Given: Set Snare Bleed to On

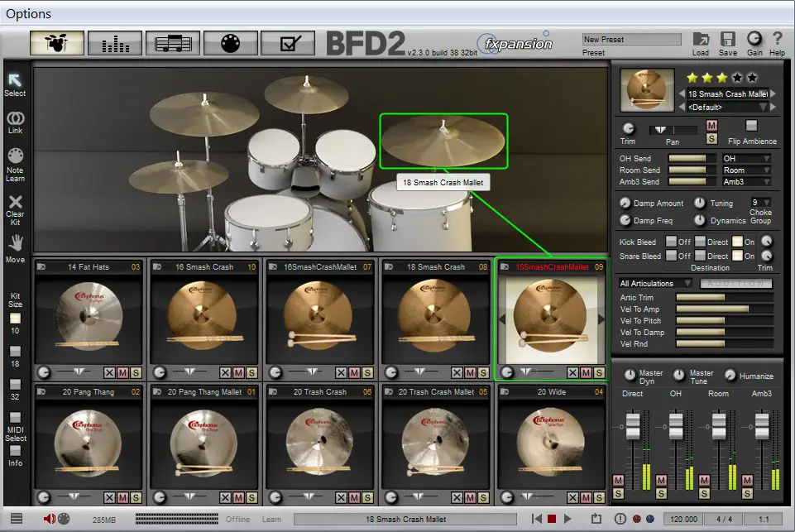Looking at the screenshot, I should [x=737, y=256].
